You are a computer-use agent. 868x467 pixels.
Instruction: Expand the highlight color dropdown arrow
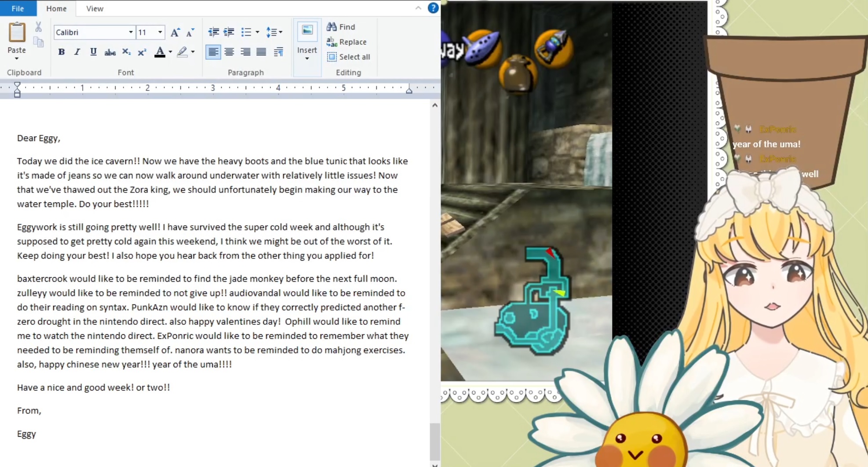point(193,52)
